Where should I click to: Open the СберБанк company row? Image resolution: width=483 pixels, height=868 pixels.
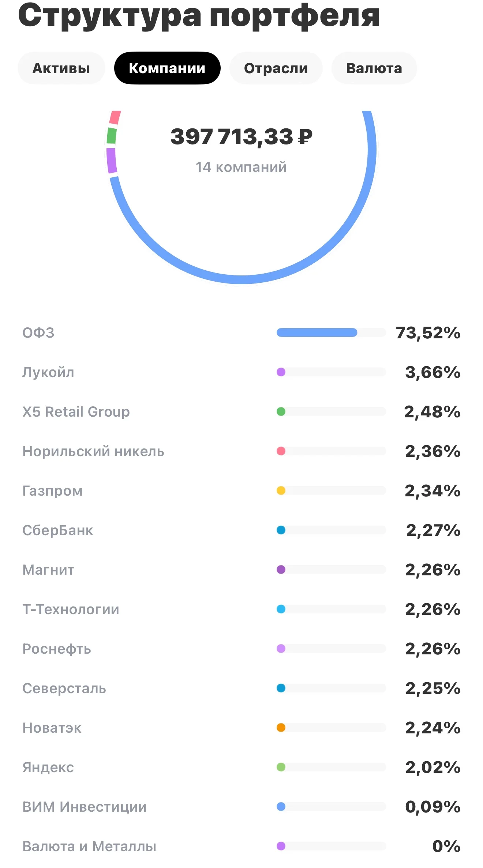point(241,530)
